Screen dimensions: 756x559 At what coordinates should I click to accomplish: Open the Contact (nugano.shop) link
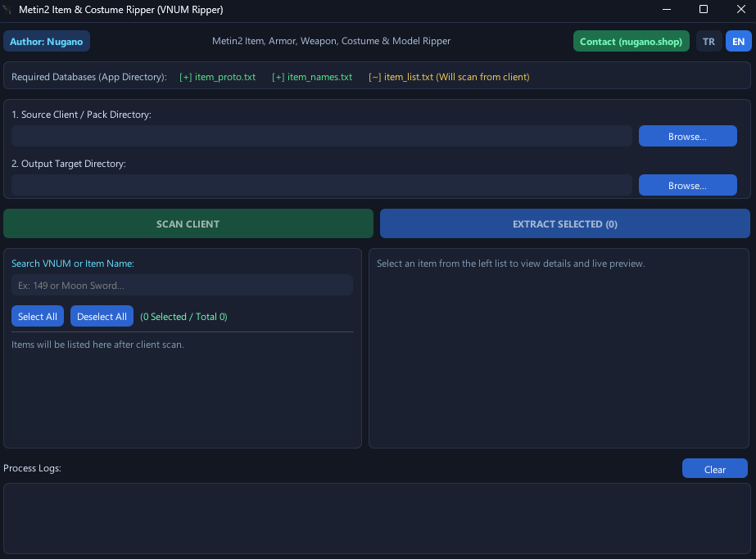tap(631, 42)
